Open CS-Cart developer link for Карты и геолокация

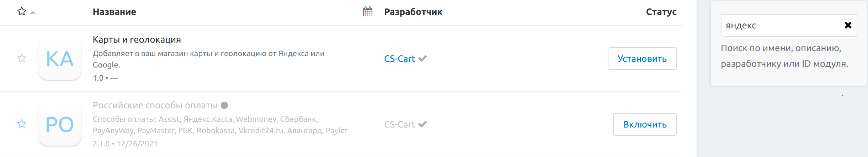[399, 59]
